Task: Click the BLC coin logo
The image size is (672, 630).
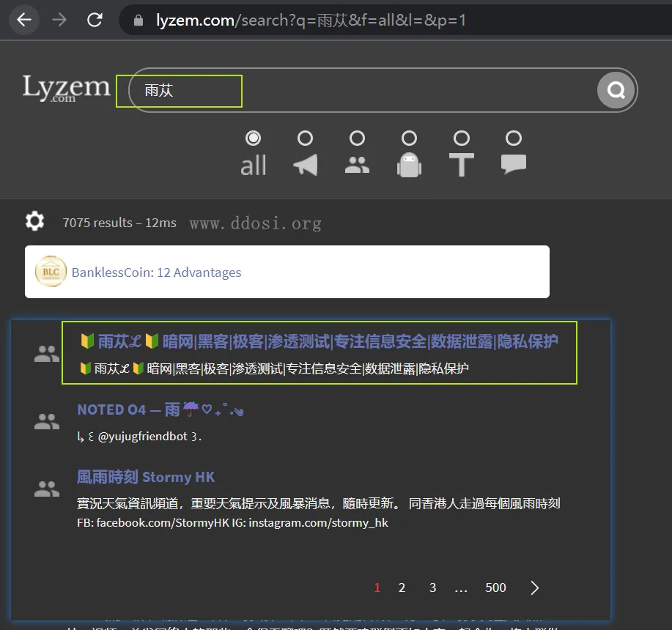Action: coord(51,272)
